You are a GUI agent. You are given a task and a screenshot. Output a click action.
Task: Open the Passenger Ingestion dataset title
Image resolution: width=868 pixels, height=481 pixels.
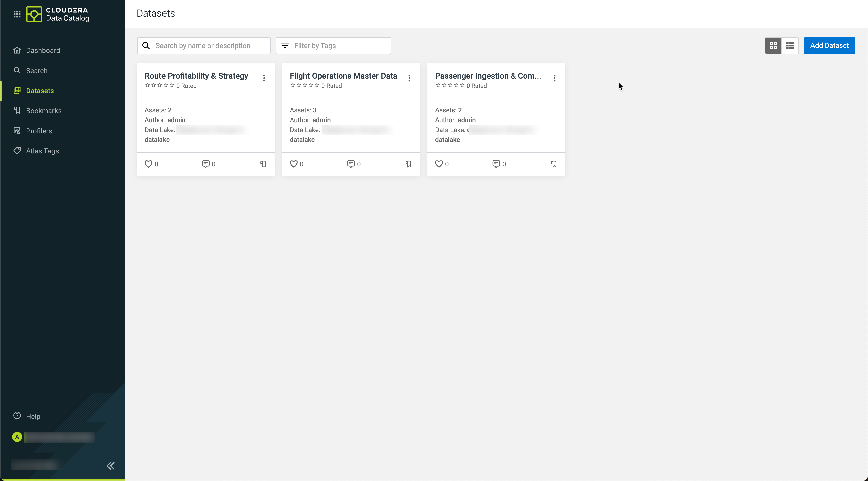pyautogui.click(x=487, y=76)
